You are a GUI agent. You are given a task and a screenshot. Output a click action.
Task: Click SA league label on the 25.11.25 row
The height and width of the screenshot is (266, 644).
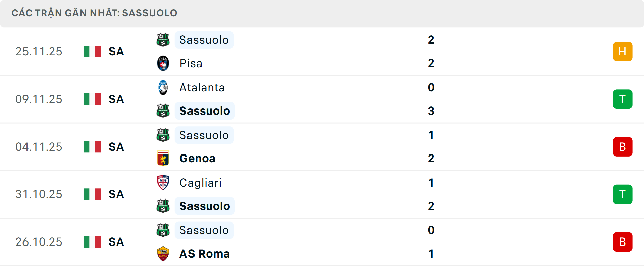[116, 51]
